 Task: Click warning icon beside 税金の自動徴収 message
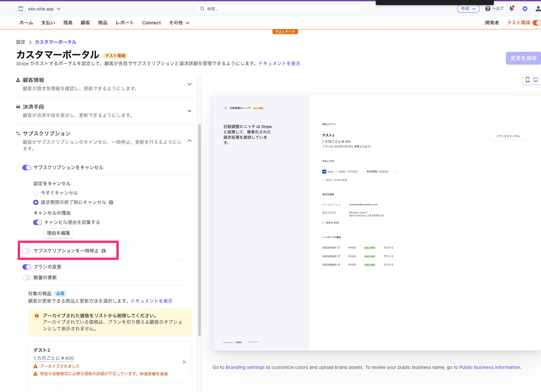(x=36, y=374)
